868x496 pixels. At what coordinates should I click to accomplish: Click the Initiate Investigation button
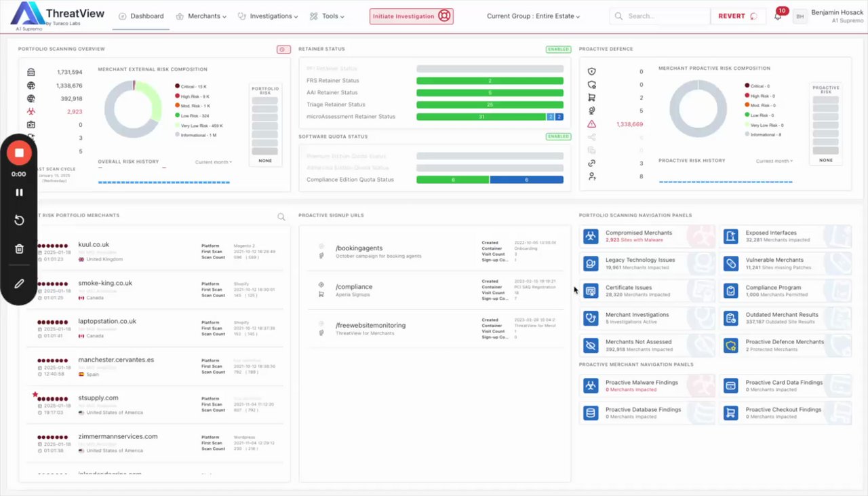(412, 16)
